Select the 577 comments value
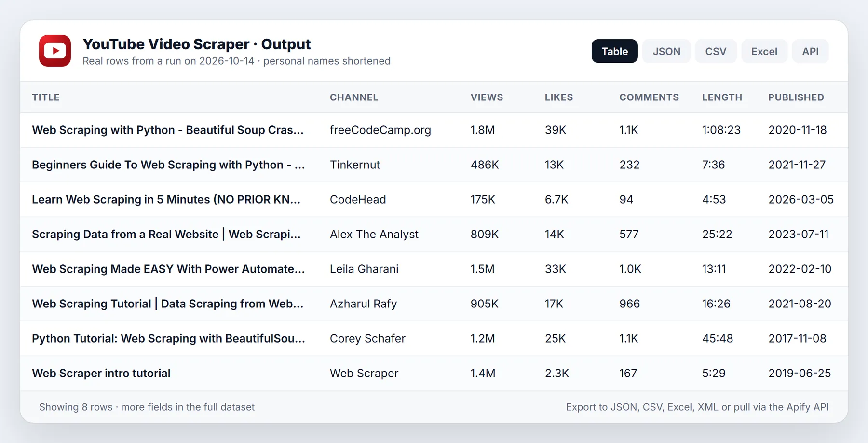Screen dimensions: 868x443 (x=629, y=235)
